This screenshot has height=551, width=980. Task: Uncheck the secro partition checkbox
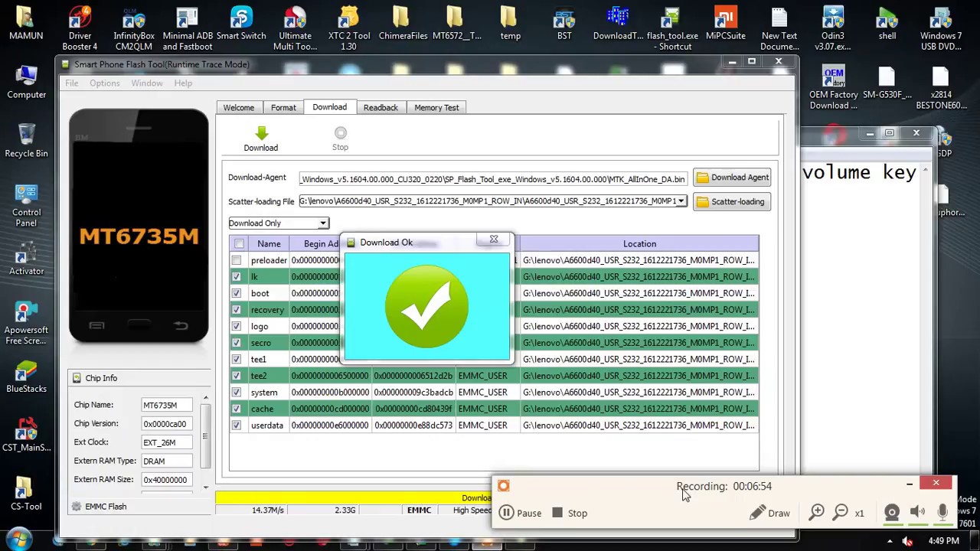[237, 343]
